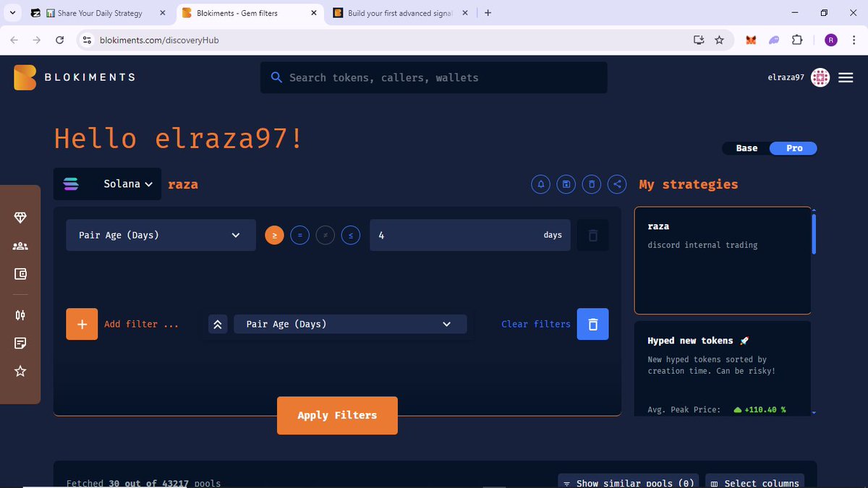The height and width of the screenshot is (488, 868).
Task: Click Apply Filters button
Action: [x=337, y=416]
